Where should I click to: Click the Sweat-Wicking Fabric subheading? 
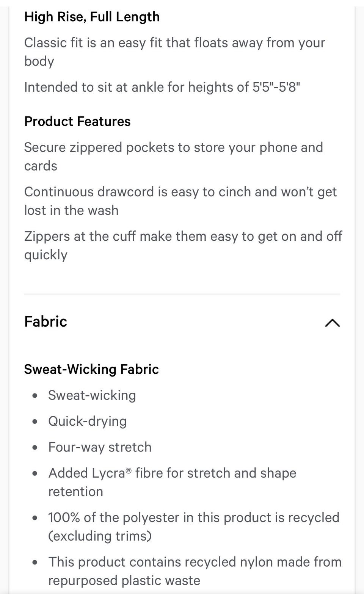(x=91, y=369)
